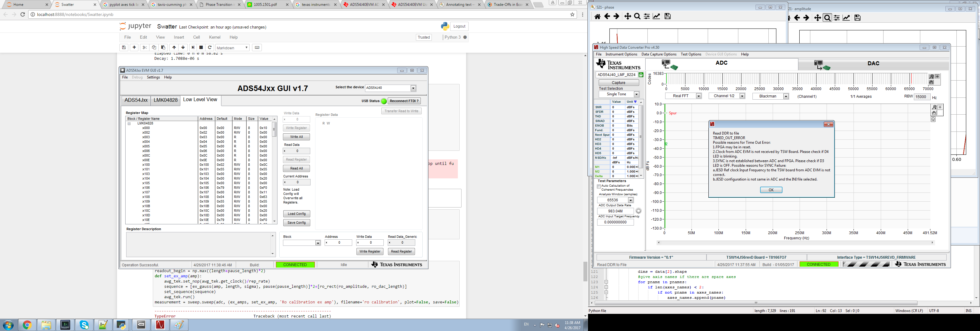Click Jupyter cut cell scissors icon
This screenshot has height=331, width=980.
click(145, 48)
